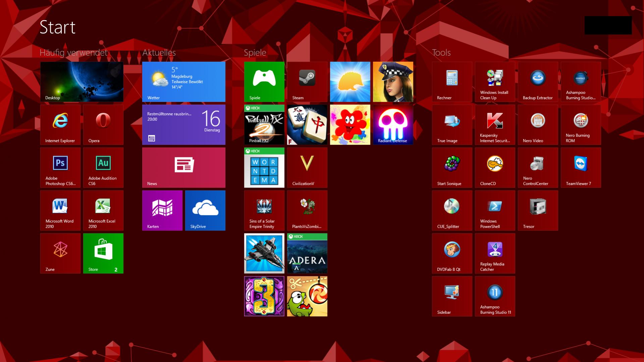644x362 pixels.
Task: Open the calendar tile showing 16 Dienstag
Action: click(x=184, y=124)
